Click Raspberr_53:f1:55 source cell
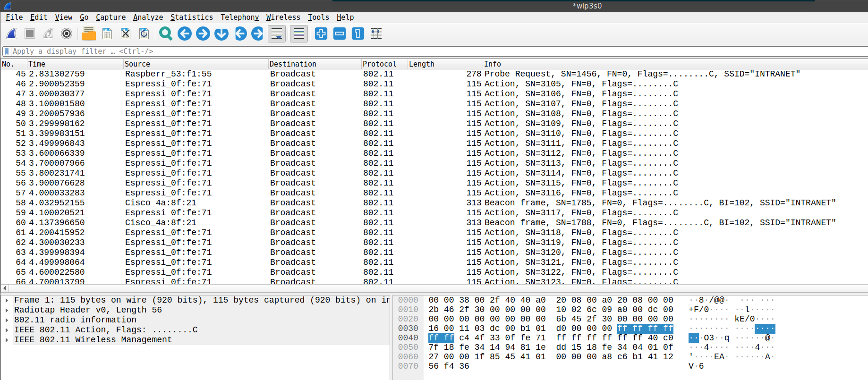 168,74
